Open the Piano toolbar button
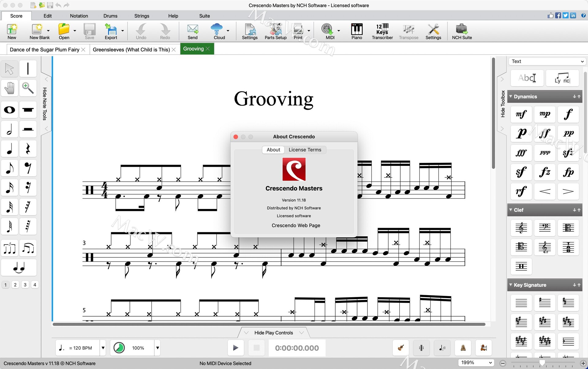 pyautogui.click(x=357, y=31)
